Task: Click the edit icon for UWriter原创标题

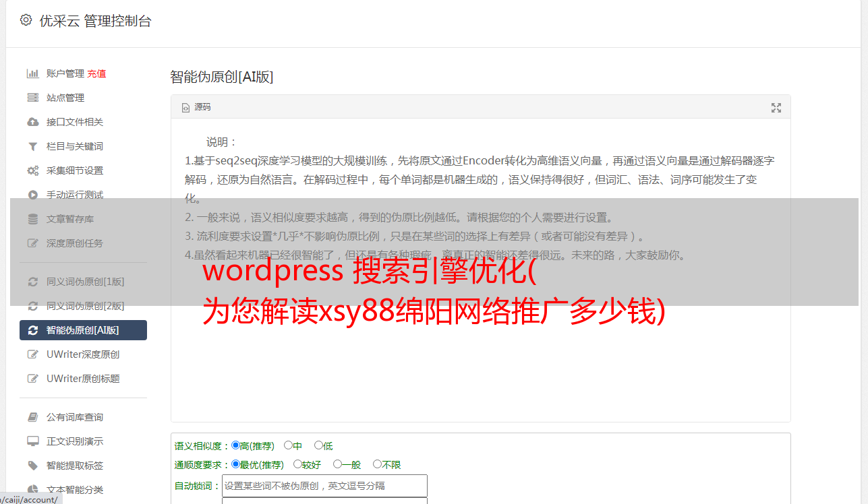Action: click(x=32, y=379)
